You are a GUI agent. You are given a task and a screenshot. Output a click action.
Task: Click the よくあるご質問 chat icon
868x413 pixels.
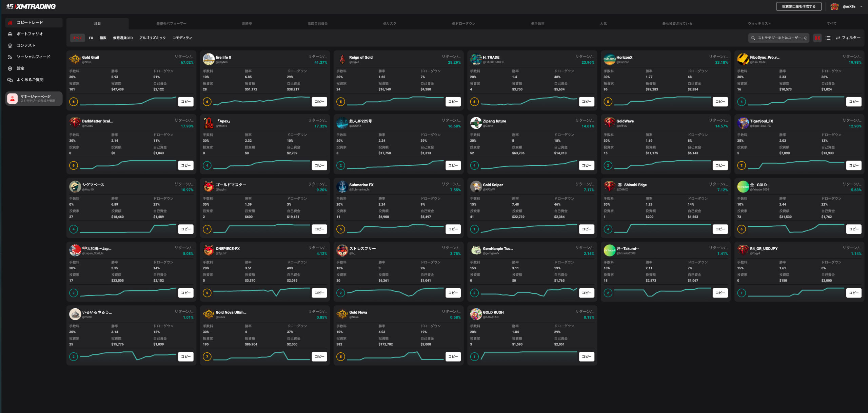10,80
